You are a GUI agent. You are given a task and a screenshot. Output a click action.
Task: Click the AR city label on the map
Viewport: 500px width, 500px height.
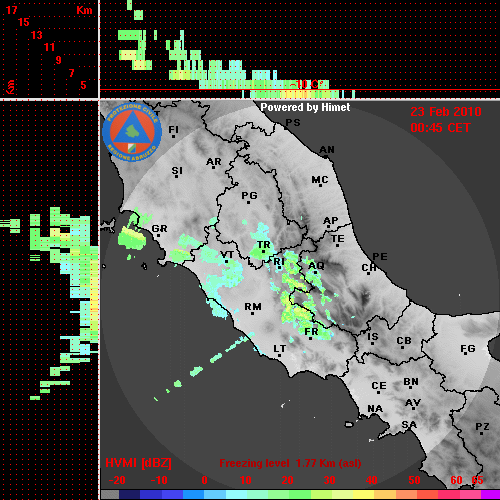click(x=214, y=162)
